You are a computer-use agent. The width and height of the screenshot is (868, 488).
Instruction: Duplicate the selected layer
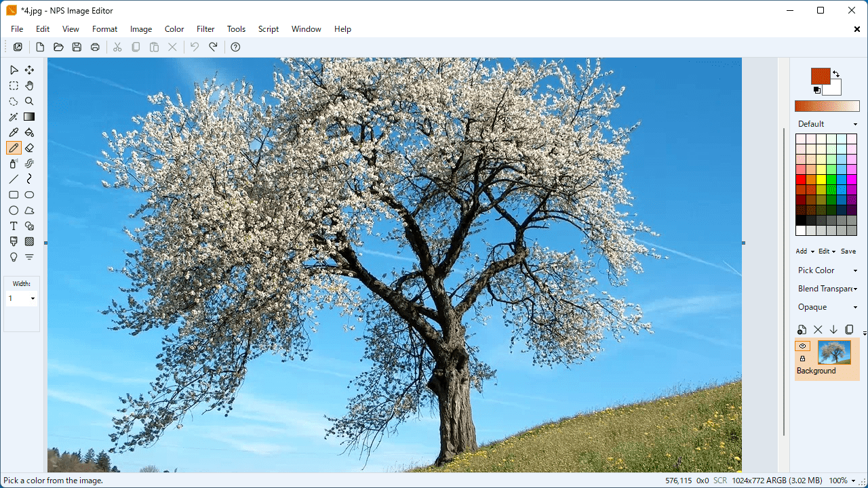point(849,330)
